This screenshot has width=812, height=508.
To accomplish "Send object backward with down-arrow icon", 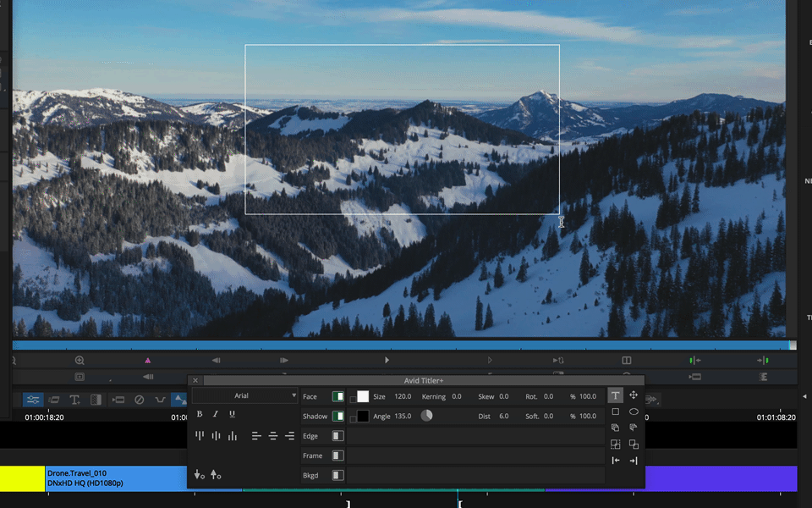I will (199, 474).
